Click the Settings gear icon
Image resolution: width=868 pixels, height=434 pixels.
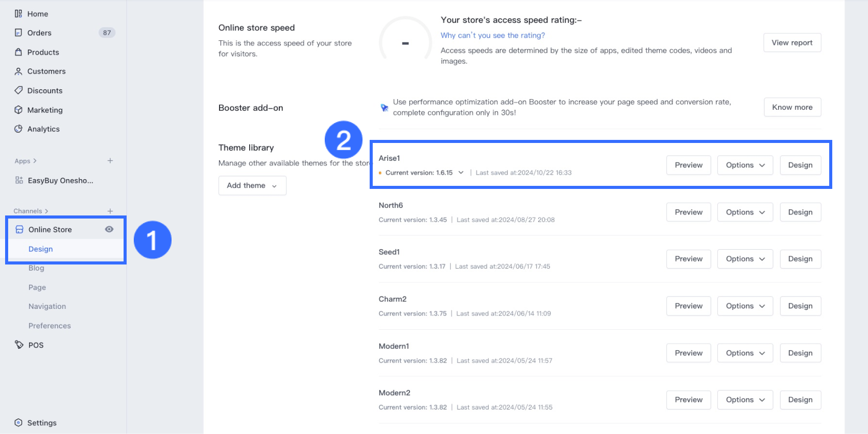pyautogui.click(x=18, y=423)
